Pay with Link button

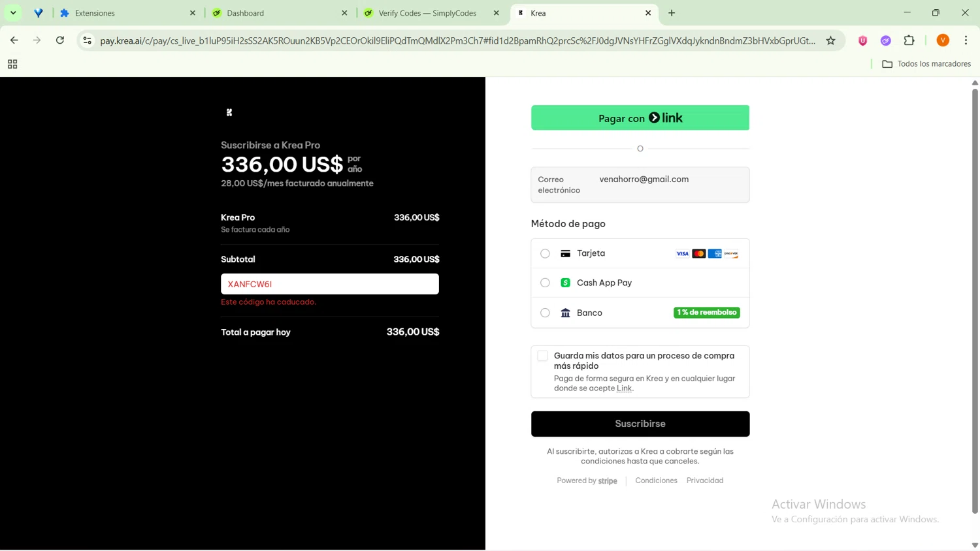pos(640,118)
